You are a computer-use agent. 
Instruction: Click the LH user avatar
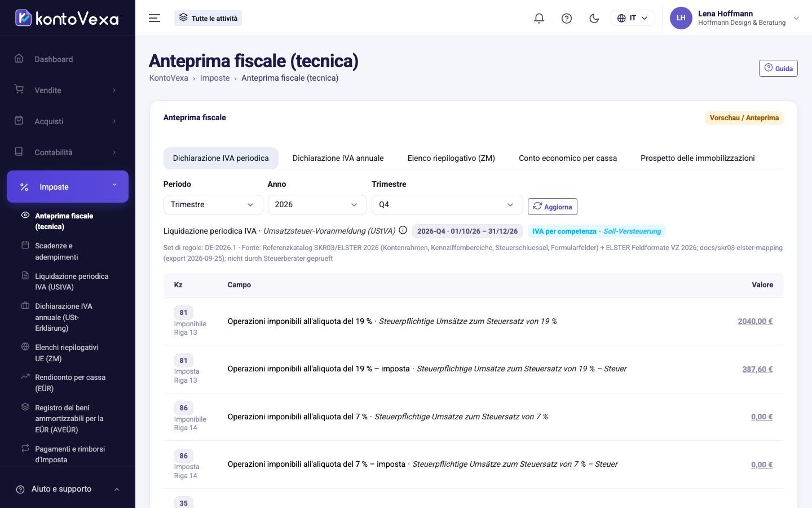coord(681,18)
